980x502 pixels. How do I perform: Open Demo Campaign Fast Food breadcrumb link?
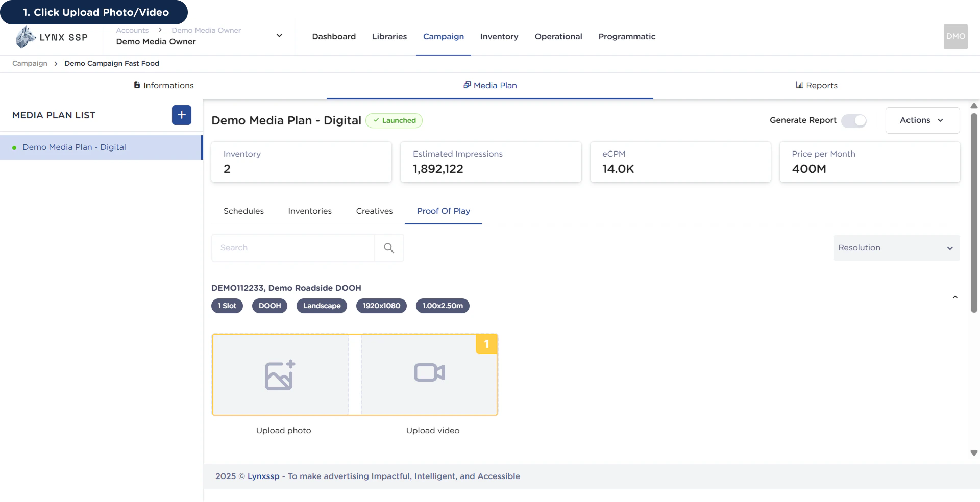112,63
